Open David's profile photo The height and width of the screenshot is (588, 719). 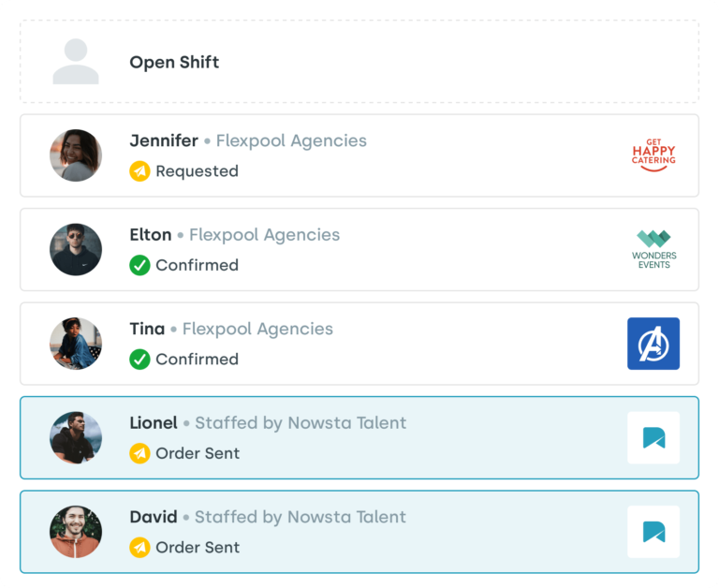tap(76, 532)
